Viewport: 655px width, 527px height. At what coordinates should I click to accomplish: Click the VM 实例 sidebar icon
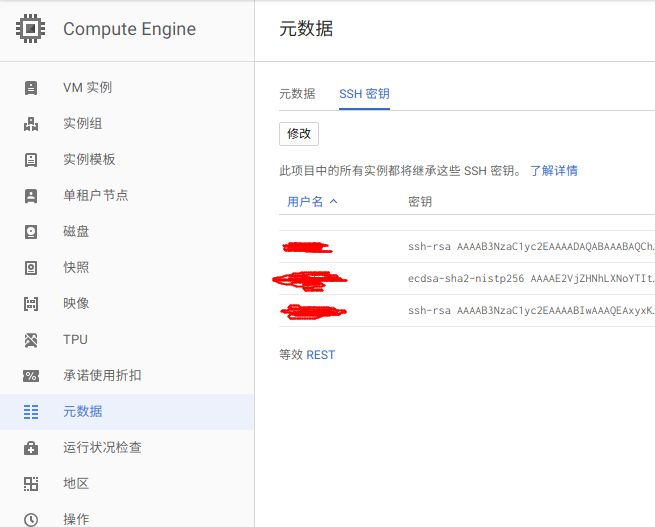click(x=31, y=88)
